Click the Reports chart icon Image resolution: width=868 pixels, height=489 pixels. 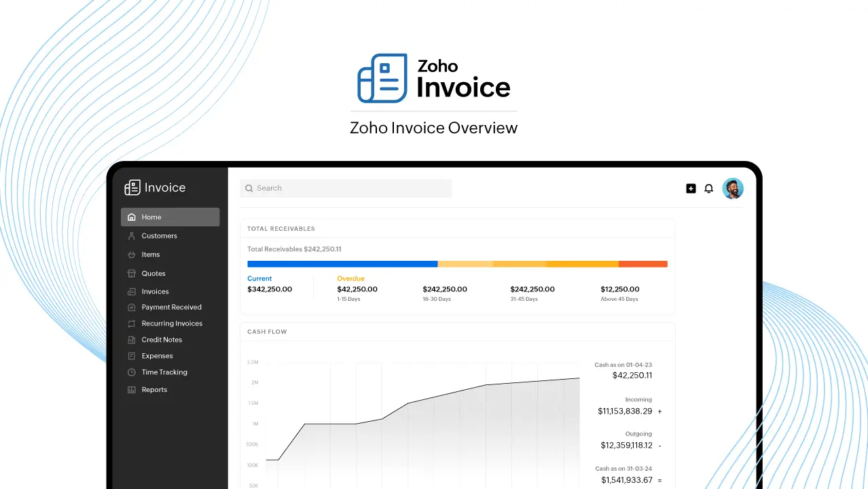[132, 390]
